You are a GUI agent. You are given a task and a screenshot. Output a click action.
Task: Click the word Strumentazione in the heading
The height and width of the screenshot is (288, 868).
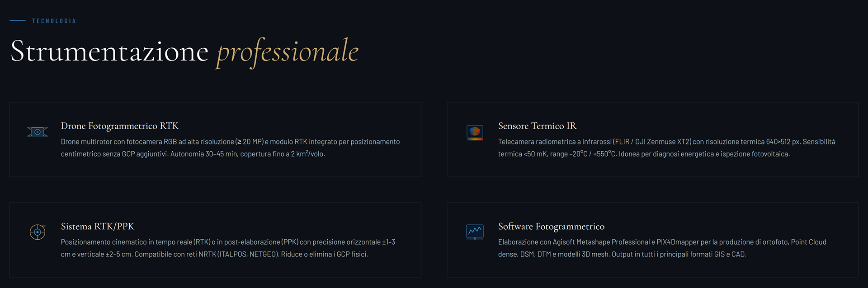click(109, 51)
